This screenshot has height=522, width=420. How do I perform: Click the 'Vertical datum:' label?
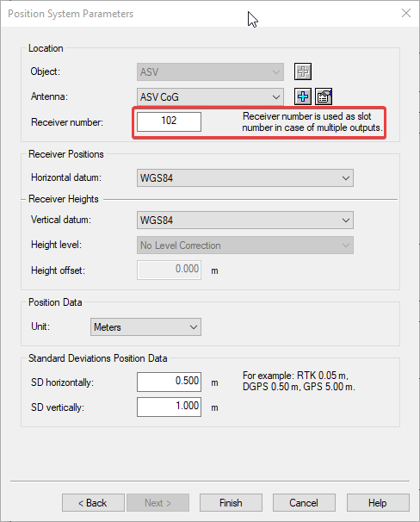point(61,220)
